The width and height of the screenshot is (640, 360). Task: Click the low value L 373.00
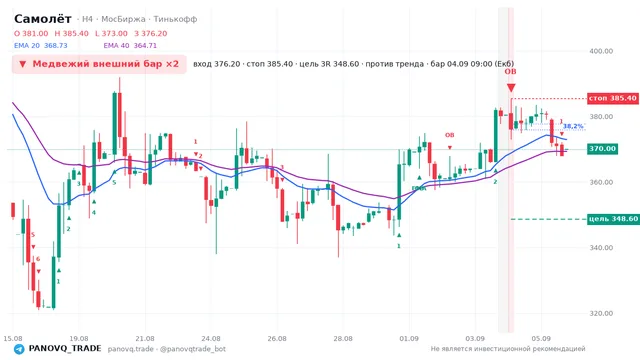pyautogui.click(x=111, y=33)
